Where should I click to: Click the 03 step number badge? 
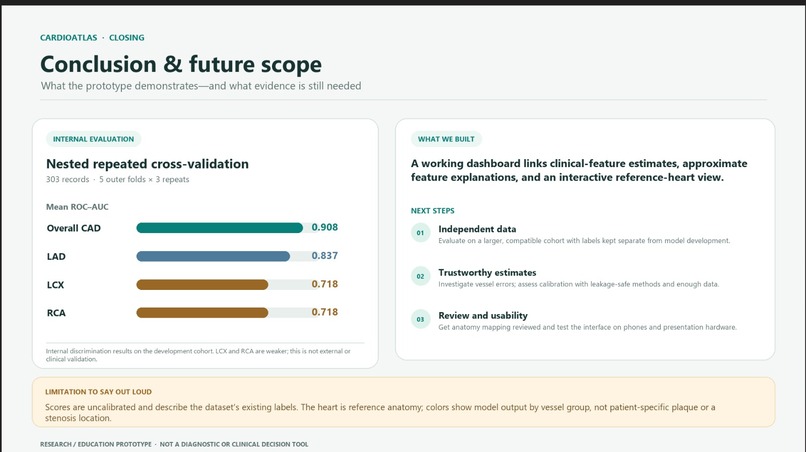(420, 319)
